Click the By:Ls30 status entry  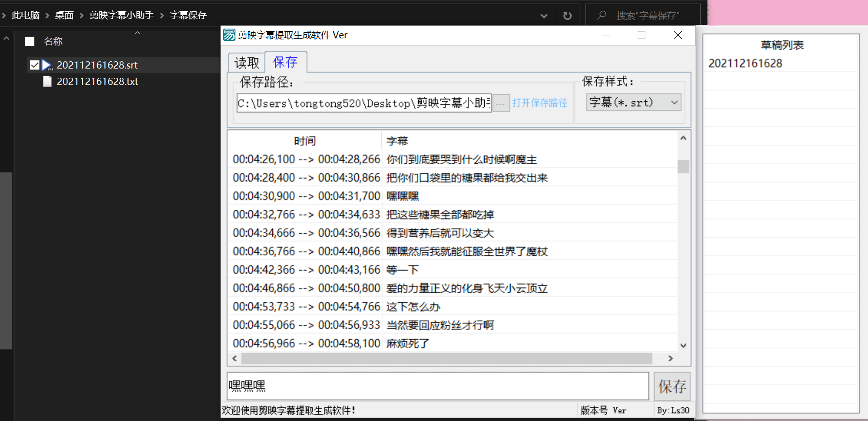[673, 410]
